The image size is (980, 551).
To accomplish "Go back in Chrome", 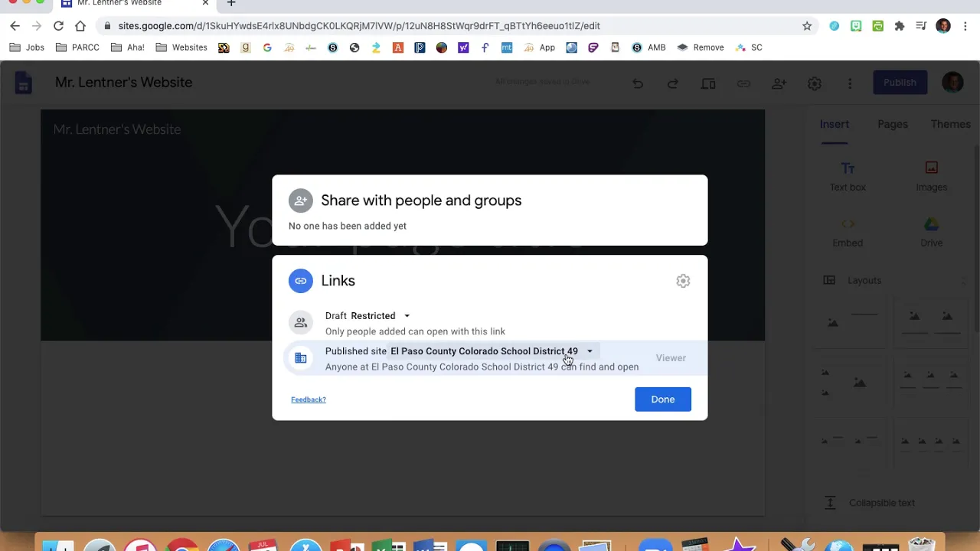I will 15,26.
